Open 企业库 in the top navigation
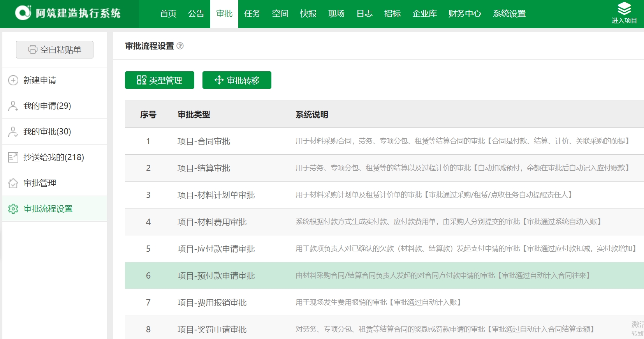The height and width of the screenshot is (339, 644). [424, 14]
